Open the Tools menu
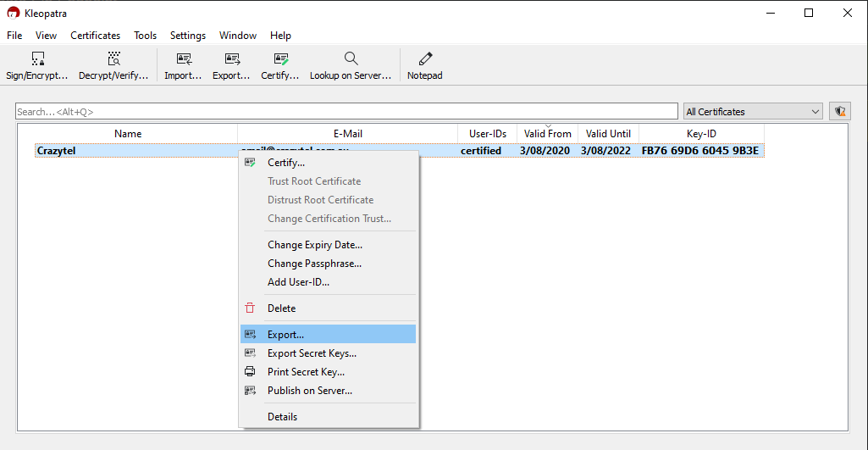The height and width of the screenshot is (450, 868). pyautogui.click(x=145, y=36)
